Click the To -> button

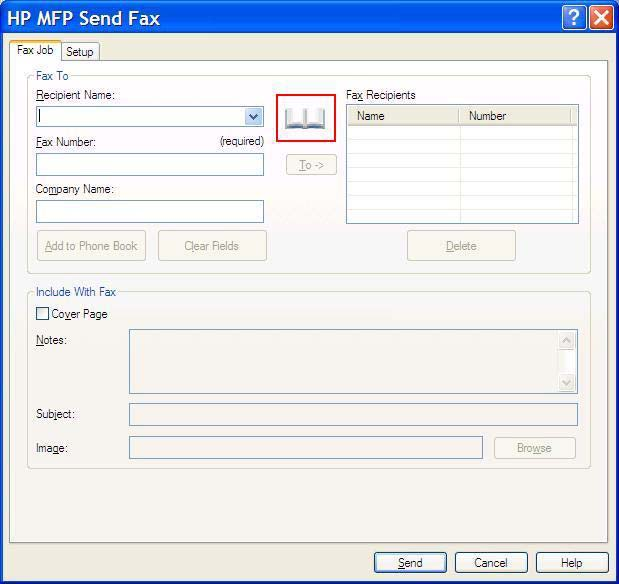coord(311,165)
